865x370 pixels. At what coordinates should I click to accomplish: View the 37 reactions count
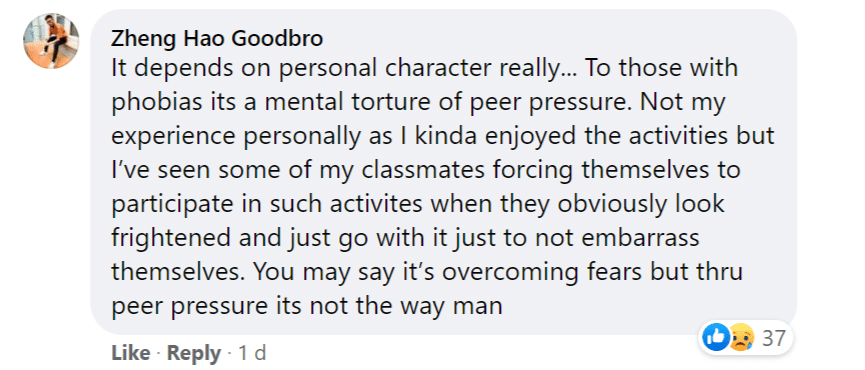[773, 337]
